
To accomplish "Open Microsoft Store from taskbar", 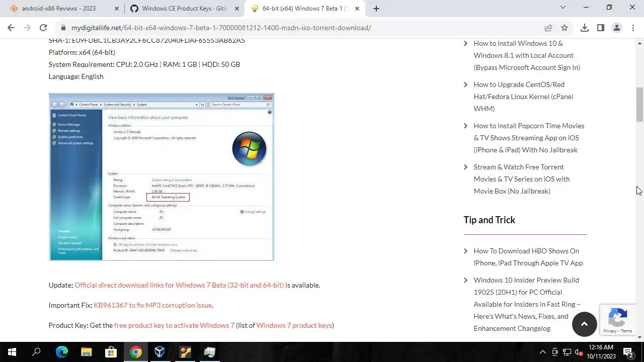I will (x=111, y=352).
